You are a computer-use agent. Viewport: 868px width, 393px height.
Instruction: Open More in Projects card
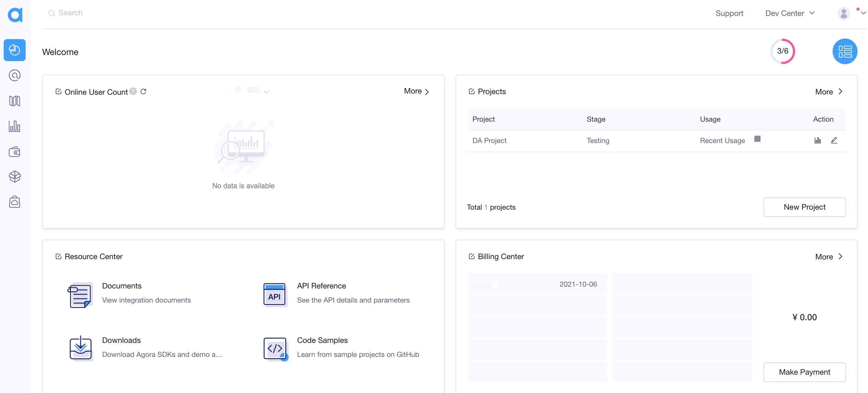click(x=829, y=92)
